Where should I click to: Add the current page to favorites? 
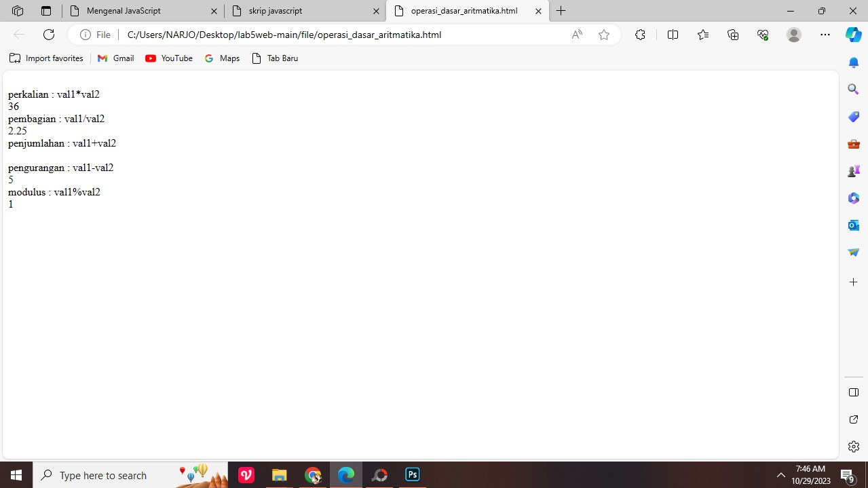(603, 35)
